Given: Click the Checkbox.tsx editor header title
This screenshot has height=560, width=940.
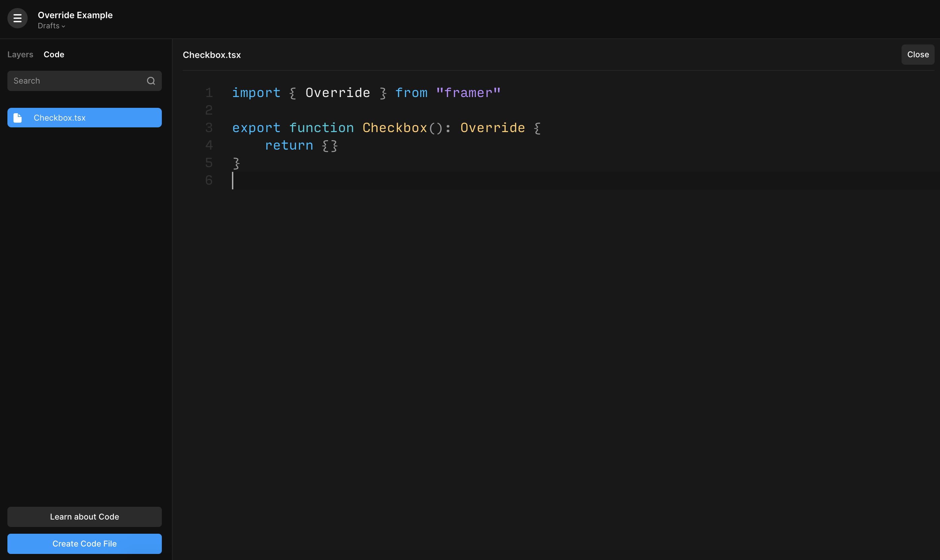Looking at the screenshot, I should 212,55.
